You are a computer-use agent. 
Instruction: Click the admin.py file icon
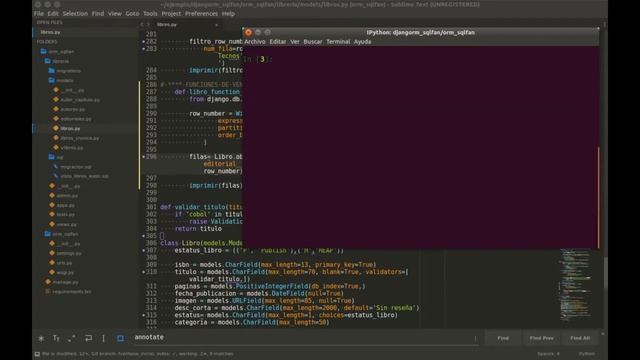[x=52, y=196]
